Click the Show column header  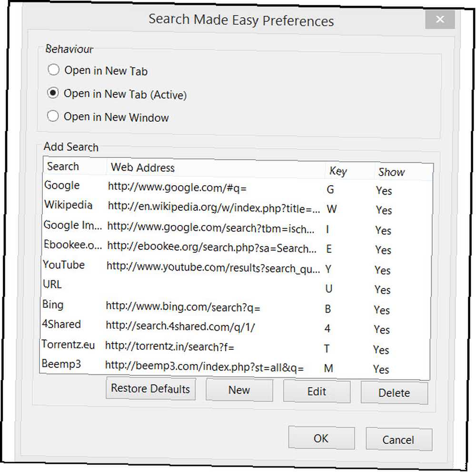click(392, 172)
